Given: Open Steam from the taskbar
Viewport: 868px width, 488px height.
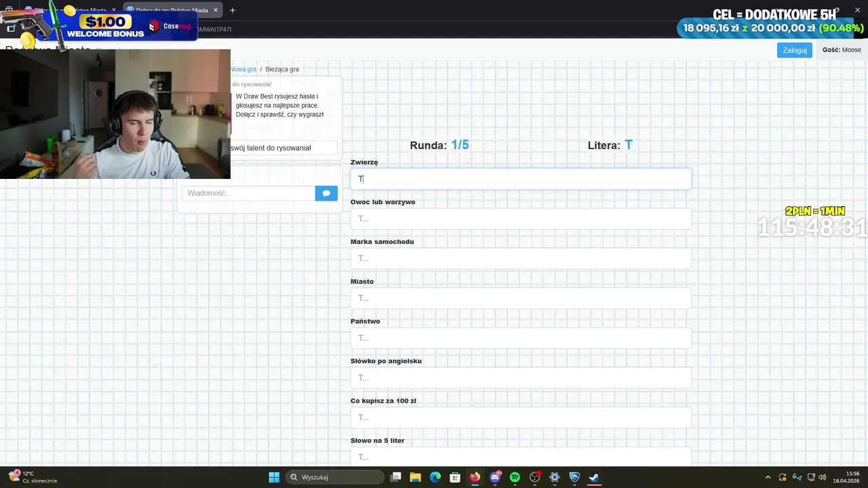Looking at the screenshot, I should click(594, 477).
